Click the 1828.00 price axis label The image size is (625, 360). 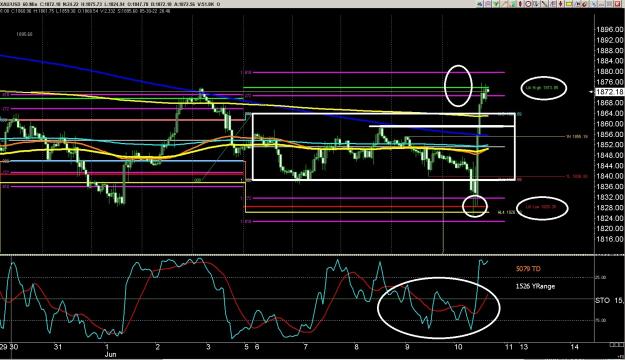[609, 207]
